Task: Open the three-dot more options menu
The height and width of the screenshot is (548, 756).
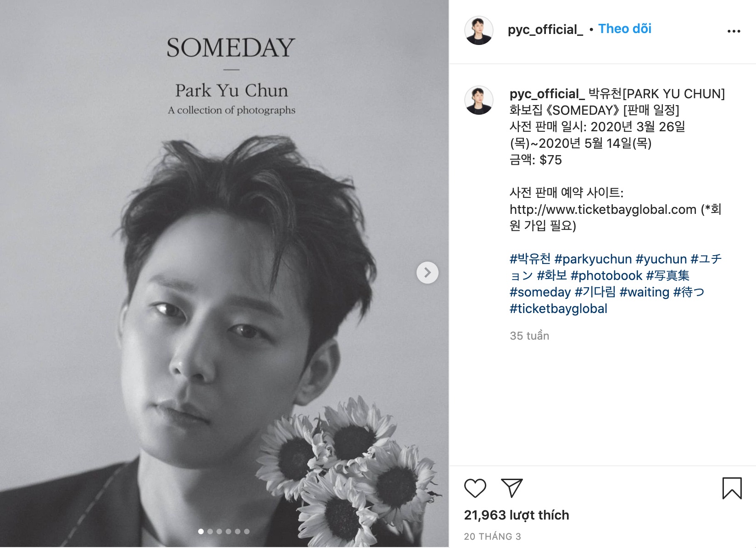Action: click(734, 31)
